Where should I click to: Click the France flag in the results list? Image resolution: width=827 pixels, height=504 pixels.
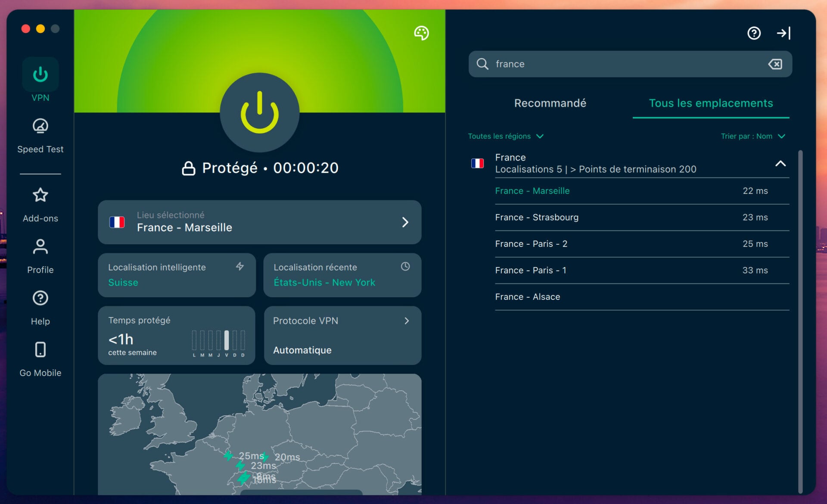click(478, 163)
